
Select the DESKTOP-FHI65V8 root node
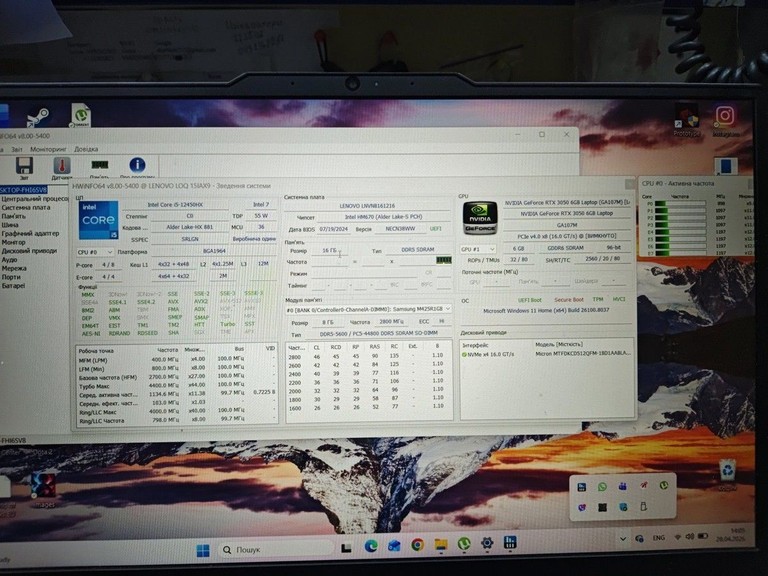pyautogui.click(x=24, y=190)
